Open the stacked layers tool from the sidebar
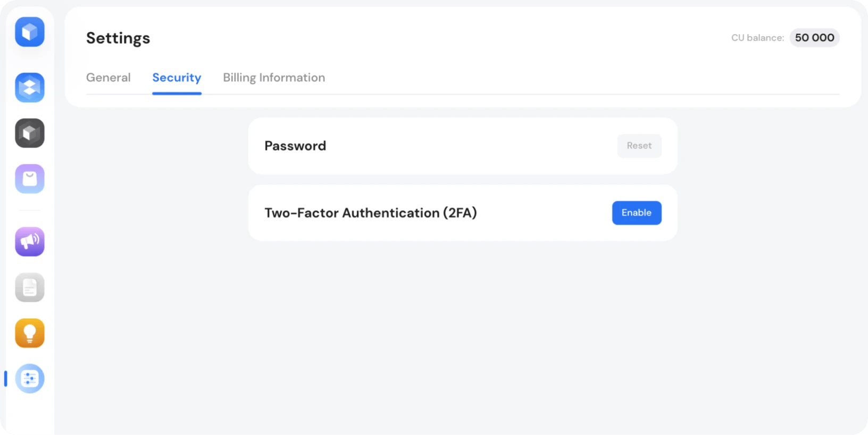 click(x=29, y=87)
